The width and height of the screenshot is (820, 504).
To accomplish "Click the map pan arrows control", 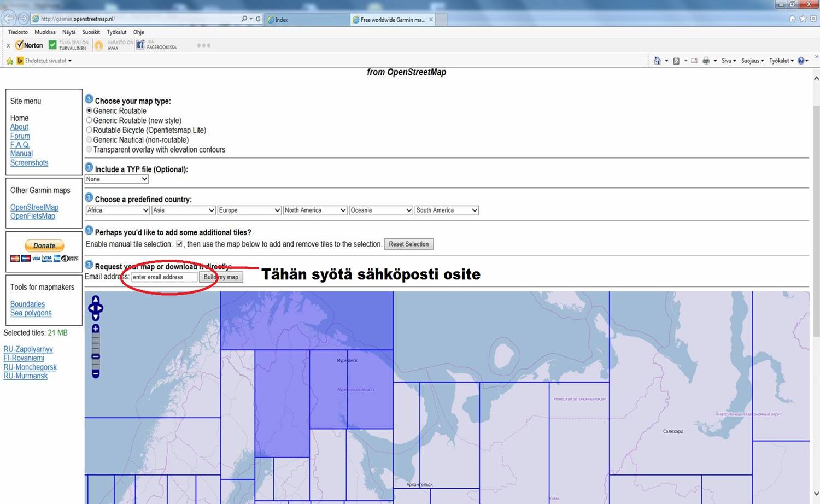I will click(x=96, y=308).
